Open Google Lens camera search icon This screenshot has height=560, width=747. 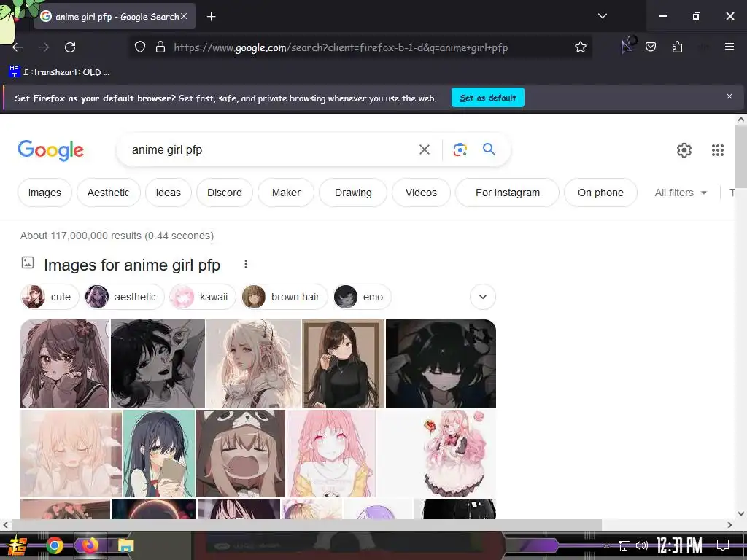(x=460, y=150)
